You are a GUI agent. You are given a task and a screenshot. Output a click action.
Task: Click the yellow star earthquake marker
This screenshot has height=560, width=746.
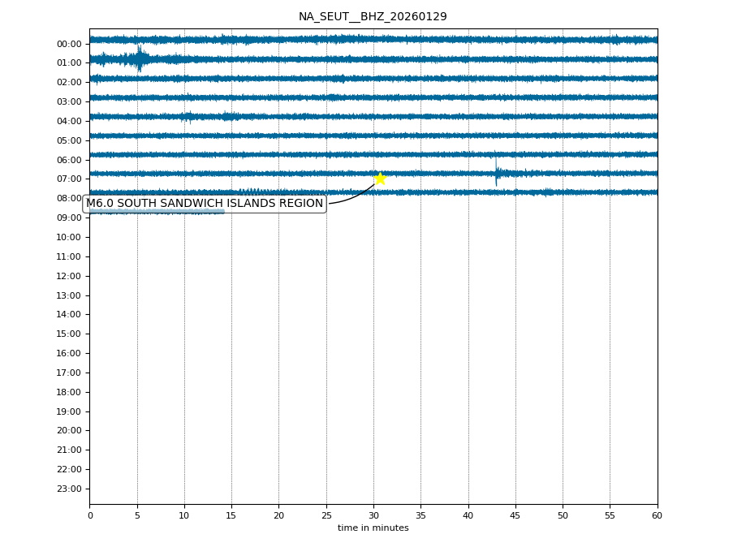point(380,179)
